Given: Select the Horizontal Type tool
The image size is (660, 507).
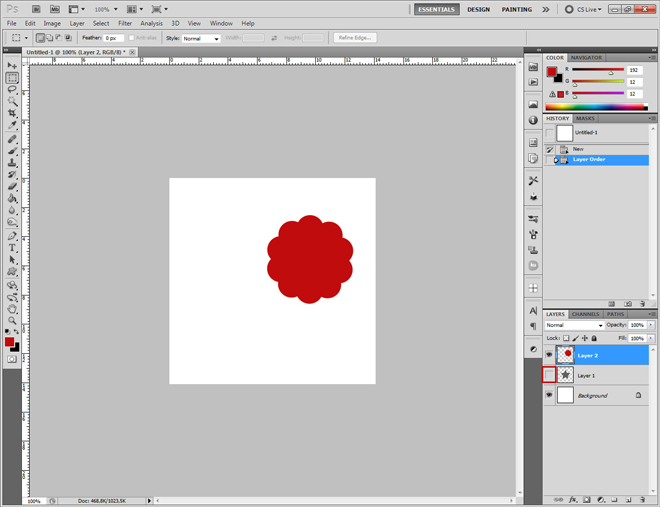Looking at the screenshot, I should [12, 247].
